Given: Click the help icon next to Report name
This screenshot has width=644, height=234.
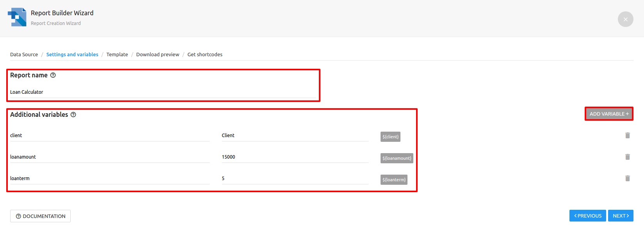Looking at the screenshot, I should [x=53, y=75].
